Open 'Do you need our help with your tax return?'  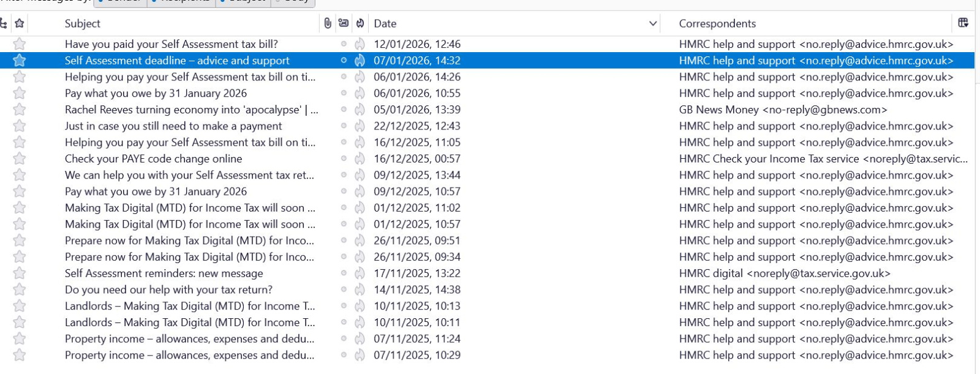(168, 289)
